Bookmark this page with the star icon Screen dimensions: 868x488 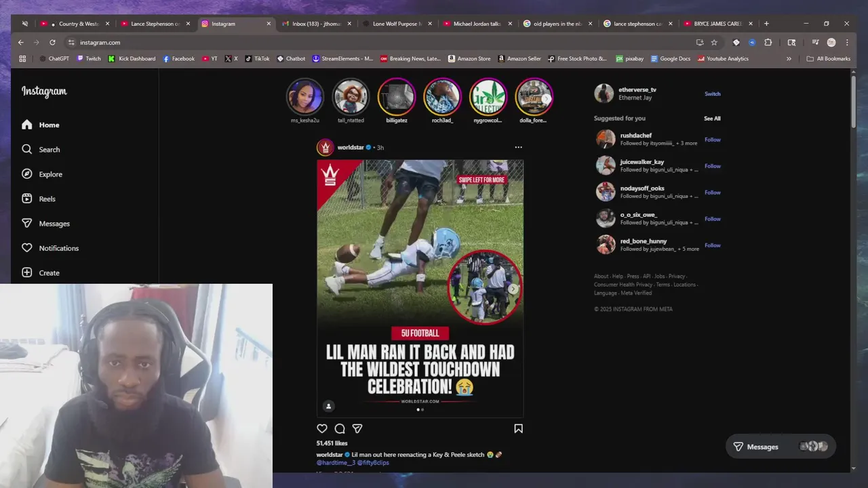pyautogui.click(x=714, y=42)
